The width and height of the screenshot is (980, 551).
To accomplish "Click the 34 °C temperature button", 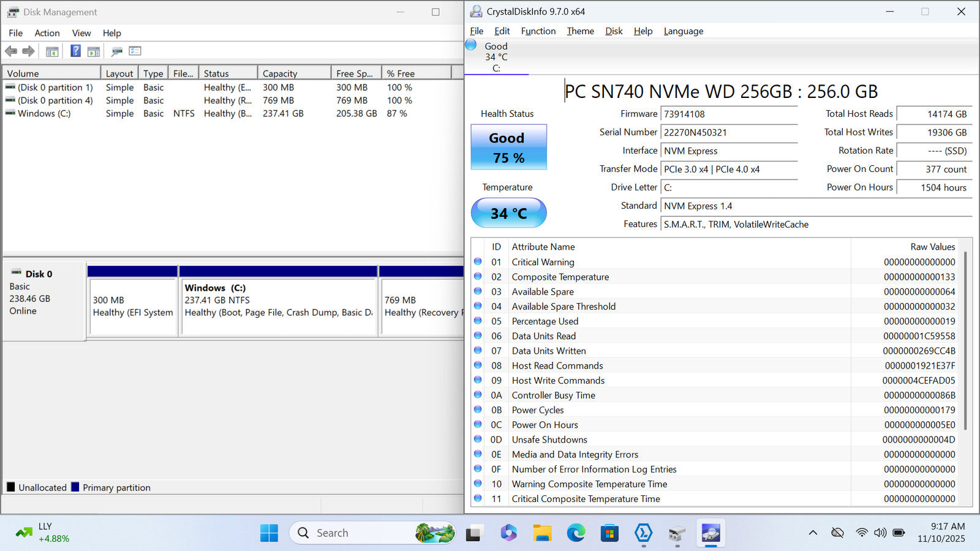I will point(508,213).
